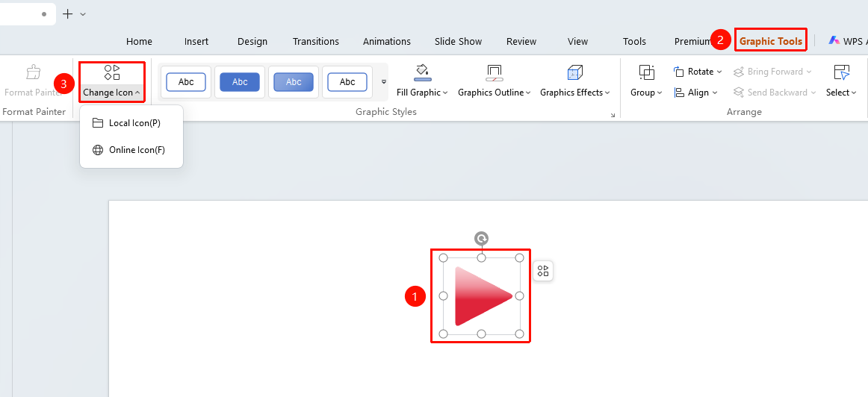The height and width of the screenshot is (397, 868).
Task: Switch to the Insert tab
Action: (x=196, y=42)
